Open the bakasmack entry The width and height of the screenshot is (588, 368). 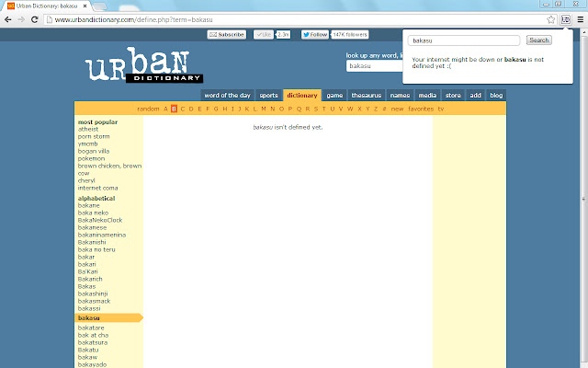pos(94,301)
